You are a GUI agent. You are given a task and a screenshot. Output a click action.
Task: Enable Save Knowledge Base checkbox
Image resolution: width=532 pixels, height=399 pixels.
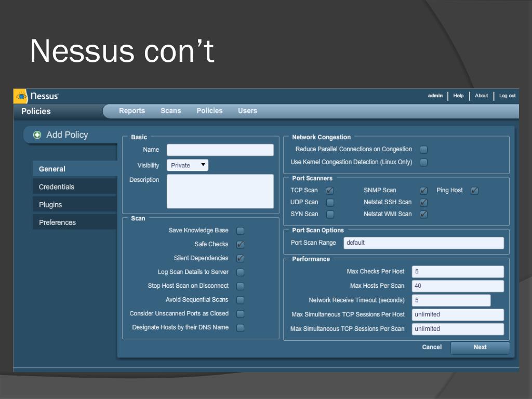point(240,231)
